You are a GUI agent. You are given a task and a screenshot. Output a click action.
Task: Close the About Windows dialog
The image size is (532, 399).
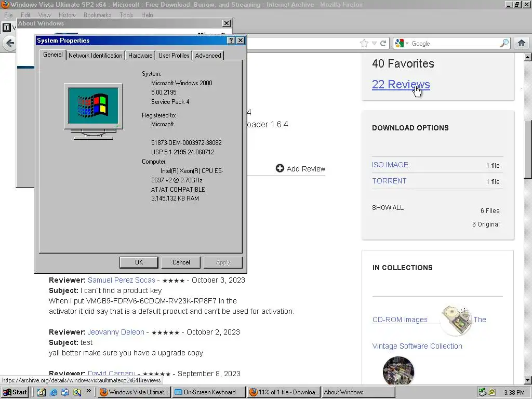(x=227, y=23)
